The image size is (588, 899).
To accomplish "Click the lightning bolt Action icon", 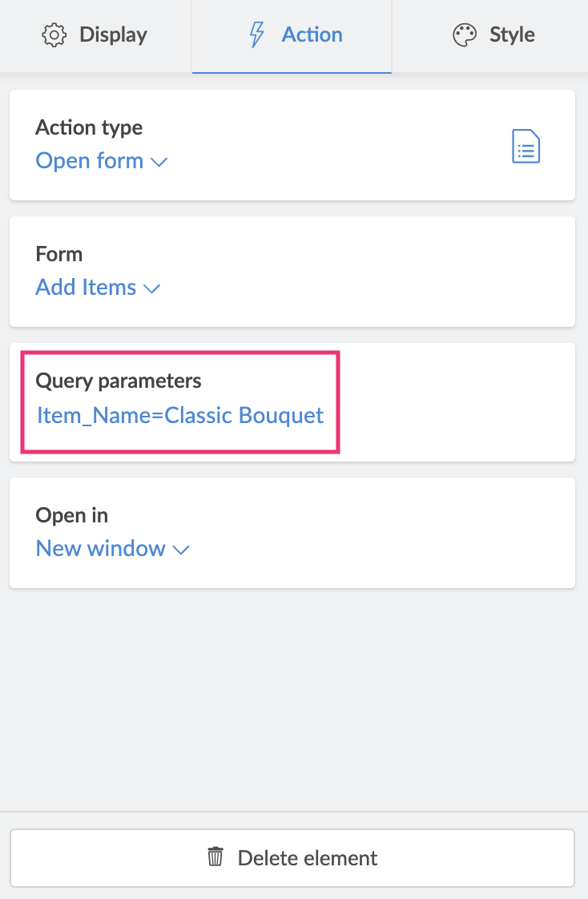I will pyautogui.click(x=257, y=35).
